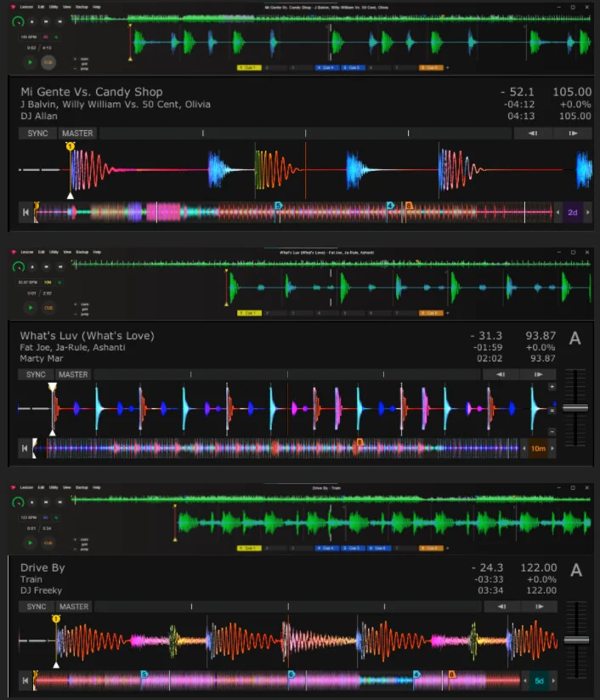Trigger yellow Cue 1 in Mi Gente window
The image size is (600, 700).
(x=249, y=67)
